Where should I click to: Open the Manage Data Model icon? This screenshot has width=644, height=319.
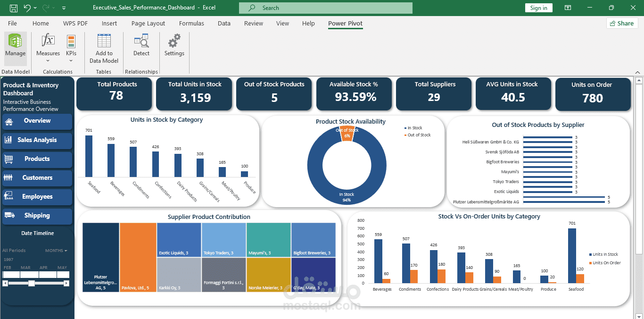[15, 46]
